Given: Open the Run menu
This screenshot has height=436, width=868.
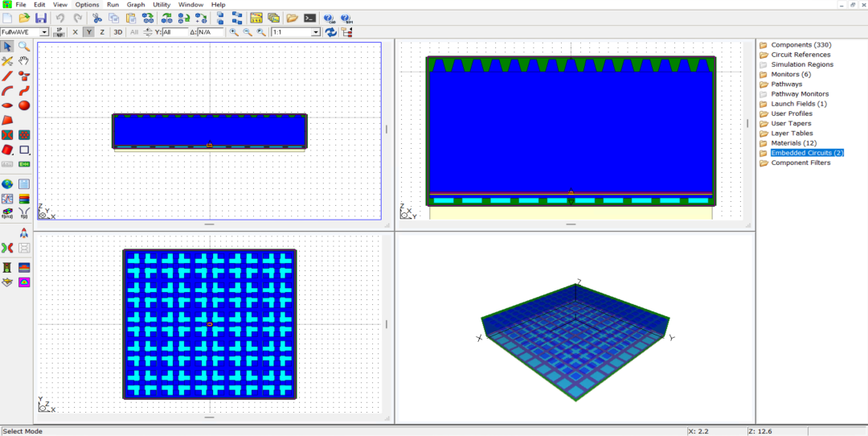Looking at the screenshot, I should [113, 5].
